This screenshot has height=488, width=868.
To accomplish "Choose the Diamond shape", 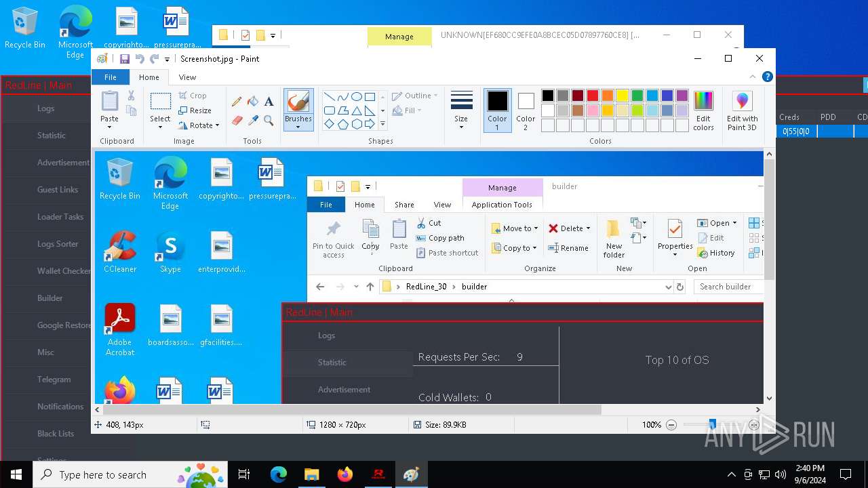I will pyautogui.click(x=329, y=124).
